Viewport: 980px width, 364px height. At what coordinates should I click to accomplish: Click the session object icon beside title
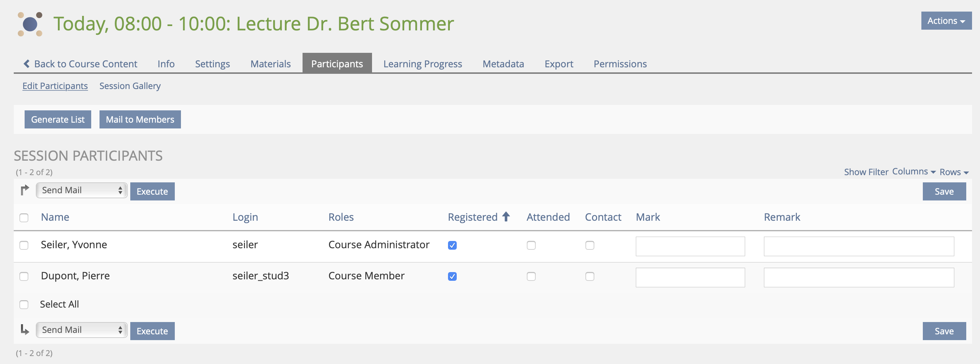coord(30,24)
